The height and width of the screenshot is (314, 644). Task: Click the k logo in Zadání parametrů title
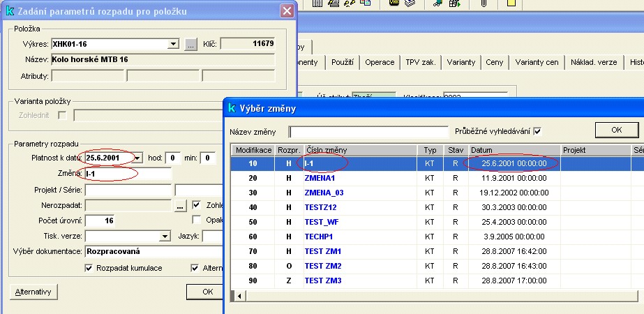click(x=10, y=11)
